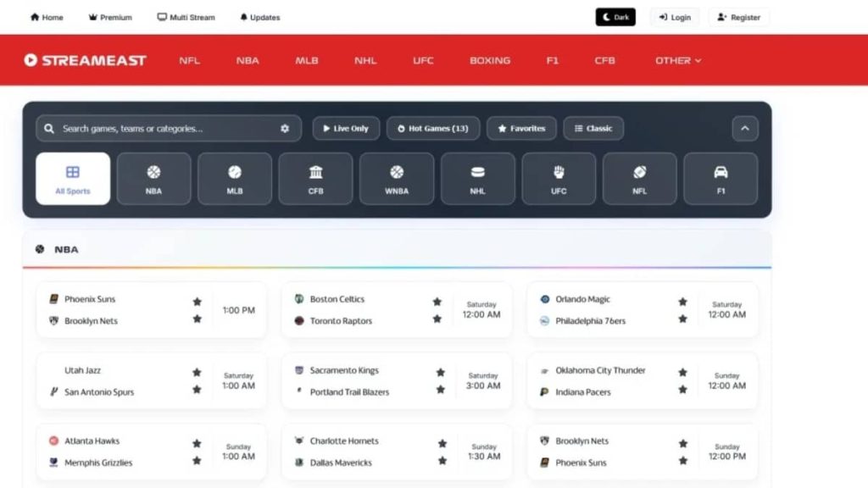Image resolution: width=868 pixels, height=488 pixels.
Task: Click the Register button
Action: pos(738,17)
